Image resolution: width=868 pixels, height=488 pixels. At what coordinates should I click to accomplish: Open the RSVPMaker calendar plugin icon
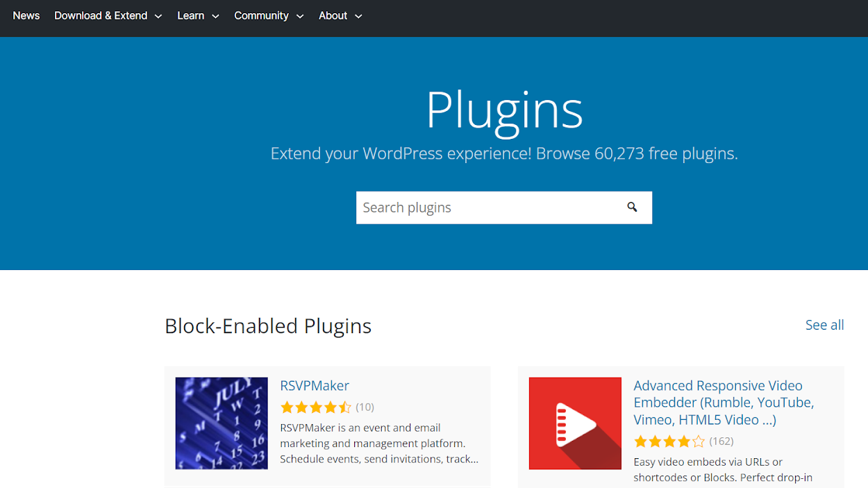(x=222, y=423)
